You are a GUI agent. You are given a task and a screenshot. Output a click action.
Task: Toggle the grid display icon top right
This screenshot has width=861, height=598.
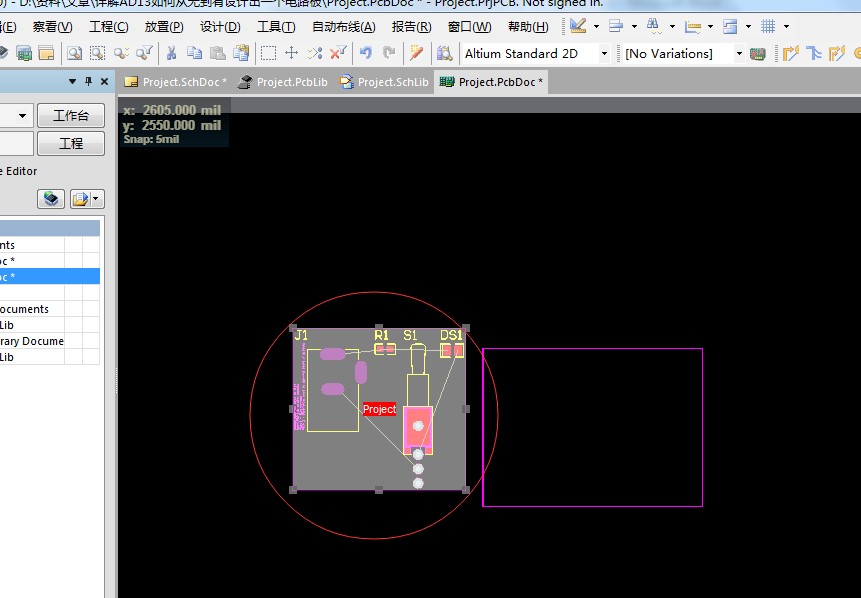[770, 25]
